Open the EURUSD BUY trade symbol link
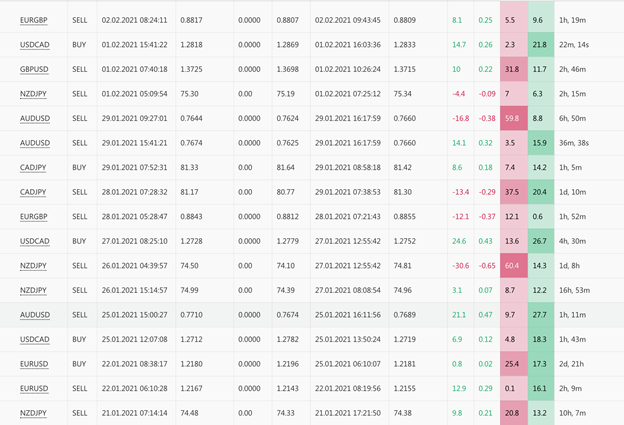 [33, 363]
